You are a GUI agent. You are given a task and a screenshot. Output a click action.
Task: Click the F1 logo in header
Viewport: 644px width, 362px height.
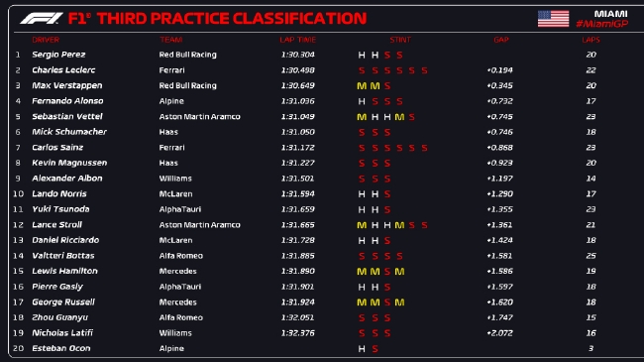tap(42, 18)
